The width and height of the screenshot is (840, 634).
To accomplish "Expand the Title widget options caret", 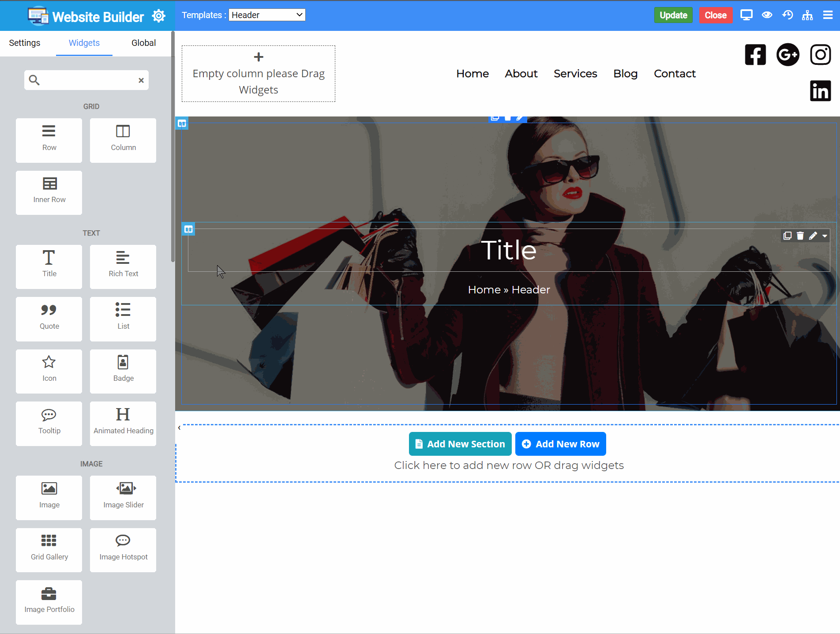I will point(825,236).
